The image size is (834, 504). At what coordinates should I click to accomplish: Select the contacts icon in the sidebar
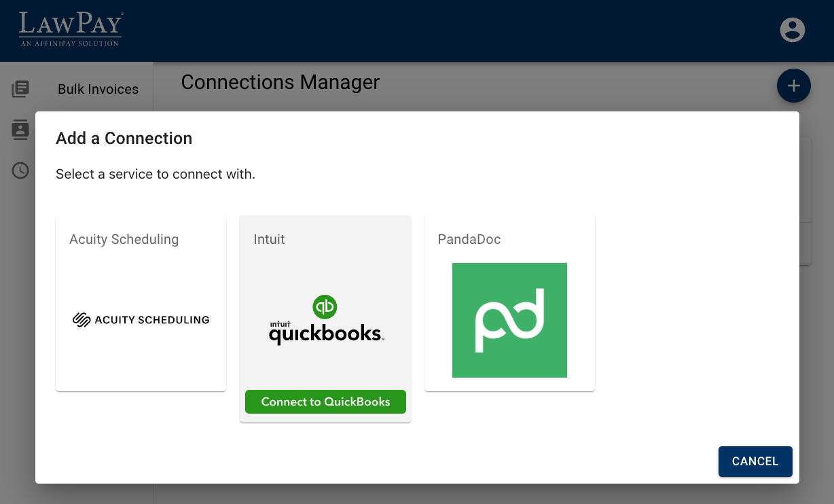pos(20,130)
